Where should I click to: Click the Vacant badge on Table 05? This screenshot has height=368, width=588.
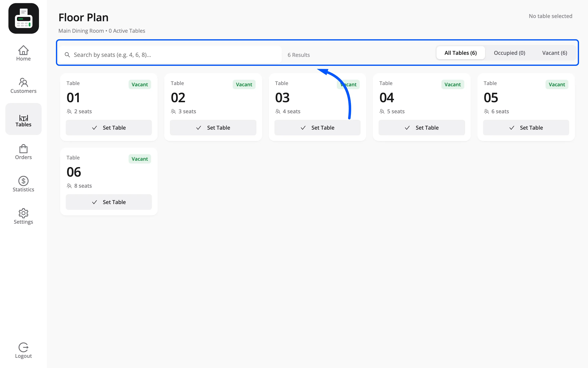557,84
